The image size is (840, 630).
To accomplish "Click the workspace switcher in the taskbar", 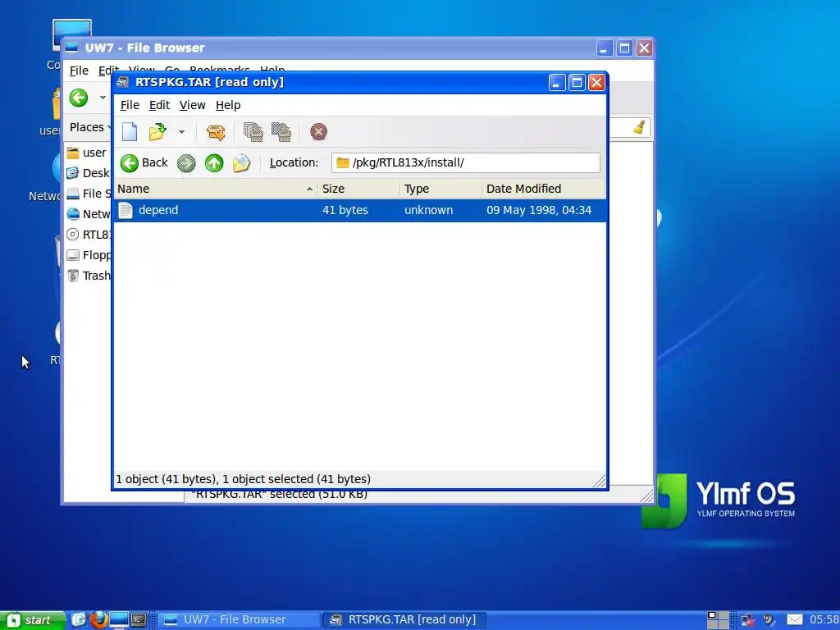I will pos(718,620).
